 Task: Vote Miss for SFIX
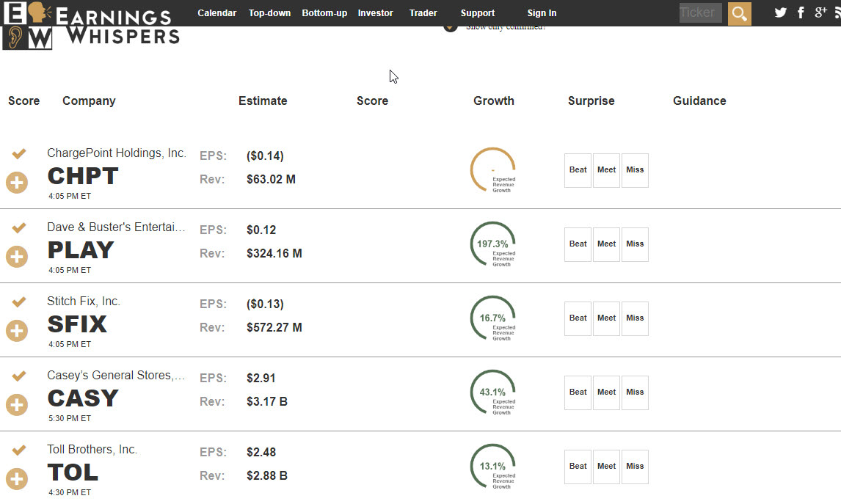635,318
